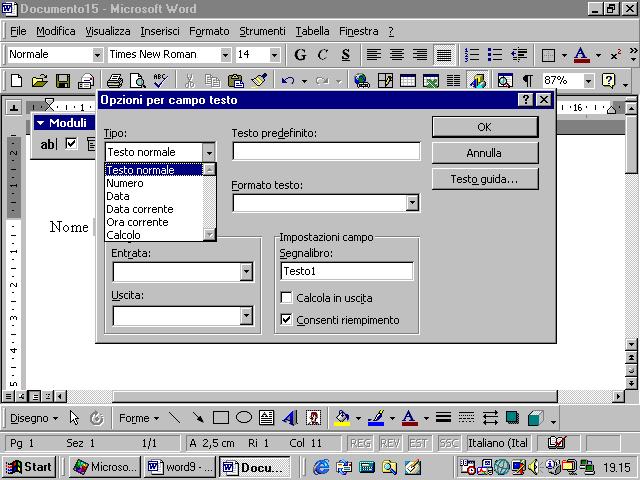The width and height of the screenshot is (640, 480).
Task: Open the Tabella menu
Action: [312, 31]
